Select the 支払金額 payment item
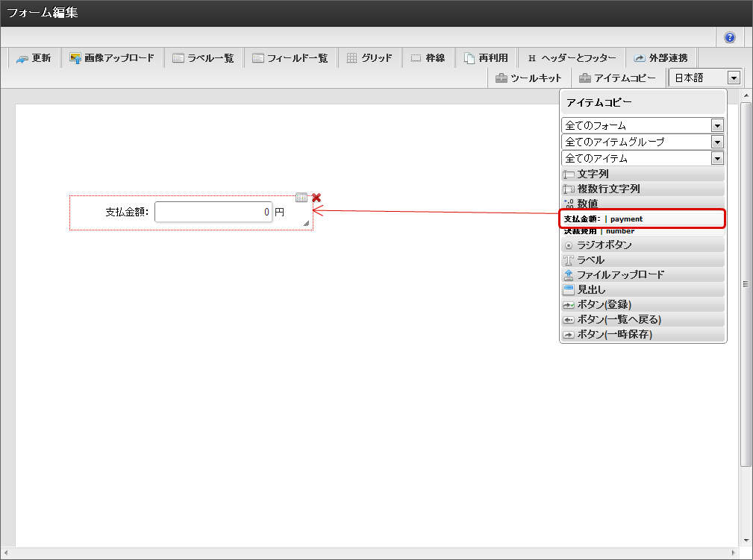753x560 pixels. click(643, 218)
